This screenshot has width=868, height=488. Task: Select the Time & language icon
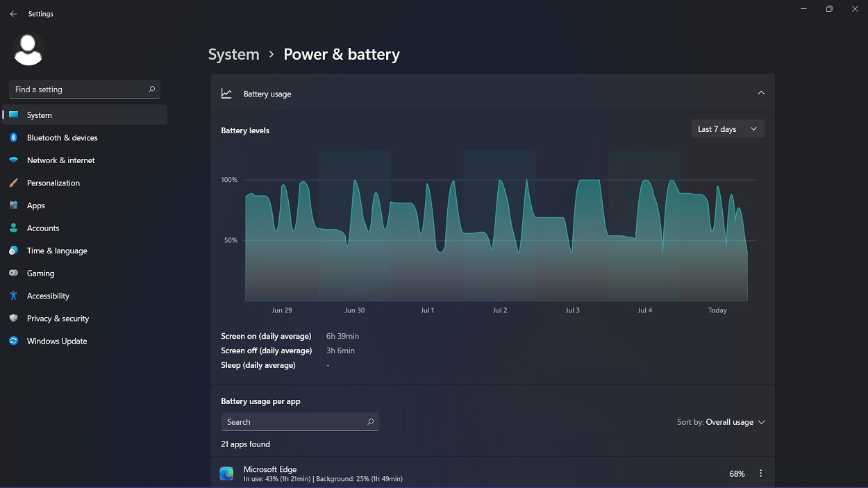point(14,251)
